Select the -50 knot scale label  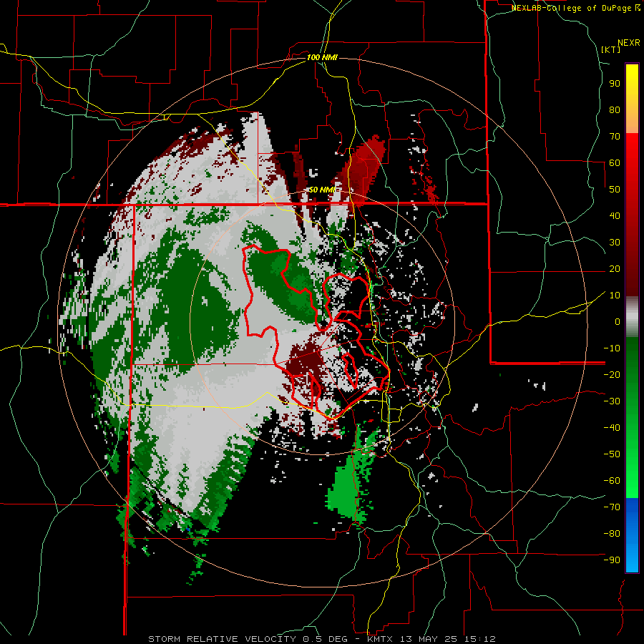tap(612, 454)
